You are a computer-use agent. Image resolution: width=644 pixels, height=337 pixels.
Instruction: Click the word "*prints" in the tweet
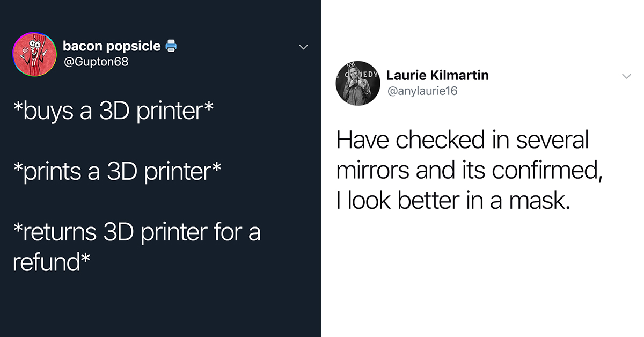47,172
